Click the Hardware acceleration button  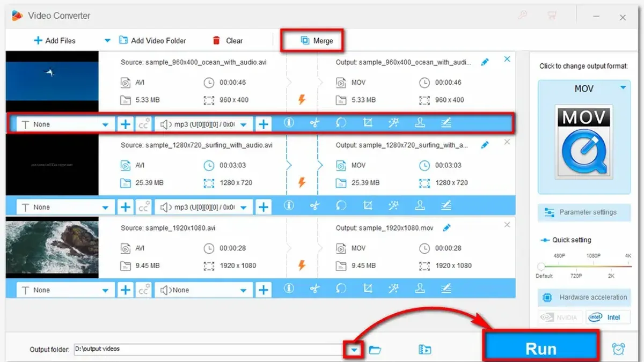click(584, 298)
